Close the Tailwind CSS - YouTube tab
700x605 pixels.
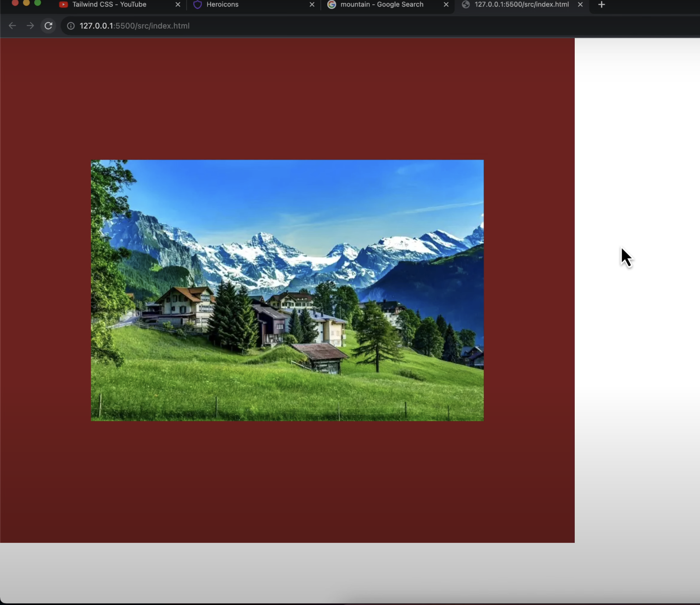point(178,4)
